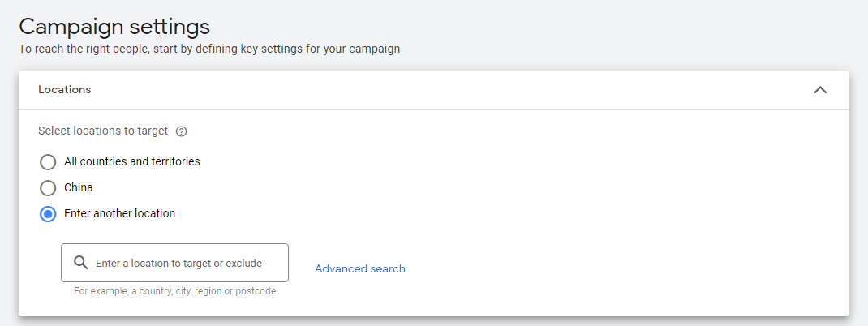Screen dimensions: 868x326
Task: Click the All countries and territories label text
Action: pos(131,161)
